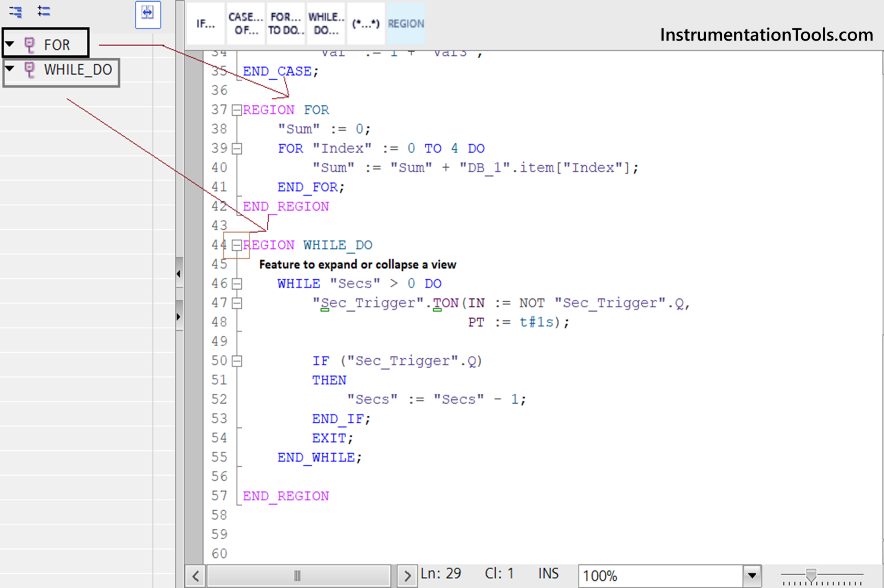The image size is (884, 588).
Task: Click the zoom slider handle
Action: 811,575
